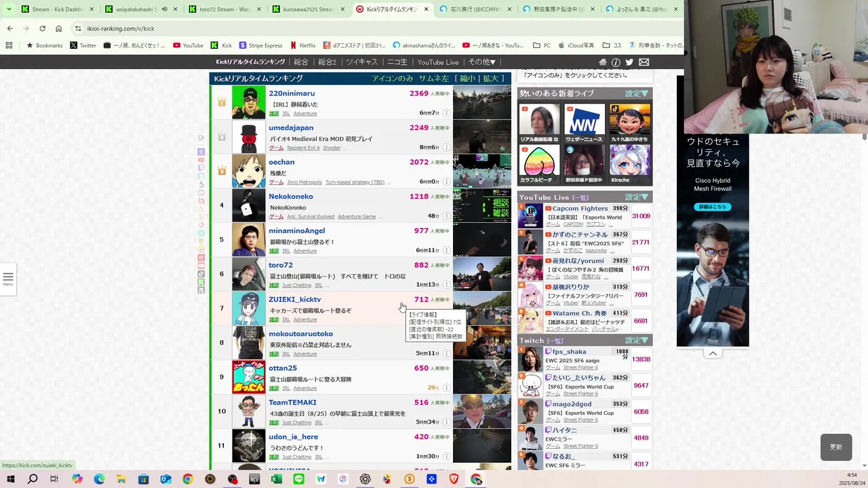Open taskbar Search magnifier
The image size is (868, 488).
point(33,479)
